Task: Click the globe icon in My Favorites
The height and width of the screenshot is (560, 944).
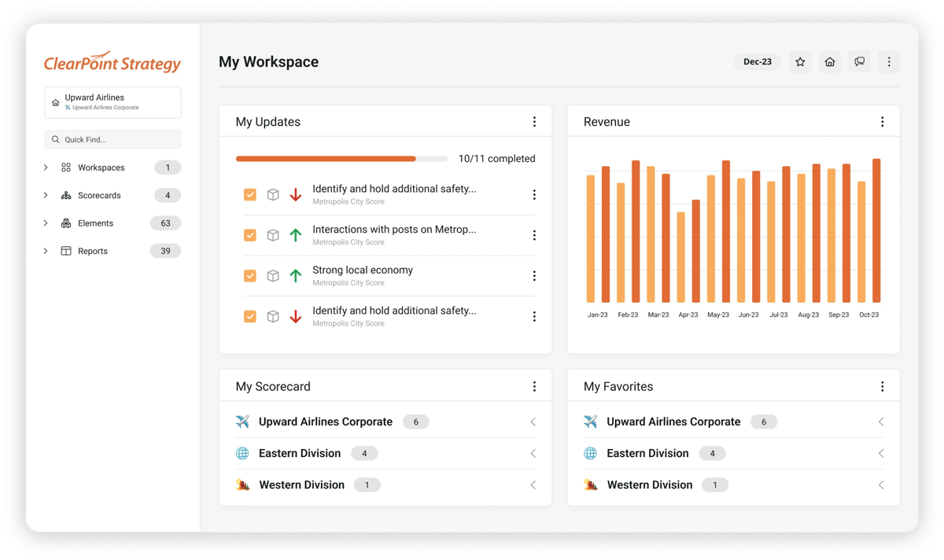Action: pyautogui.click(x=591, y=453)
